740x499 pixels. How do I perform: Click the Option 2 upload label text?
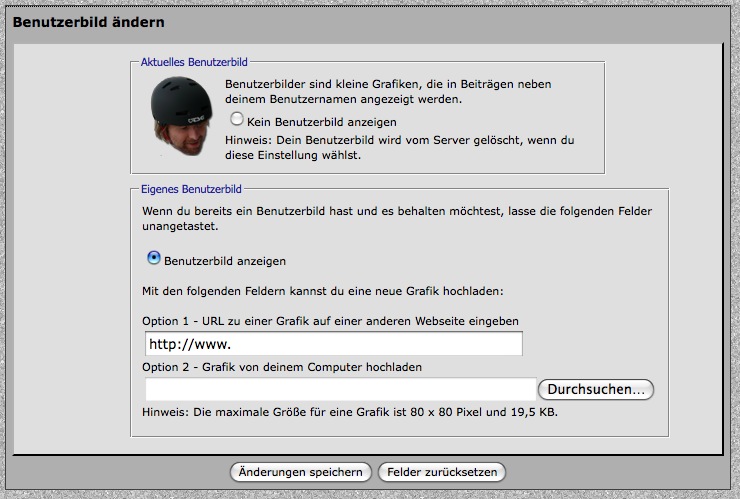click(x=282, y=367)
